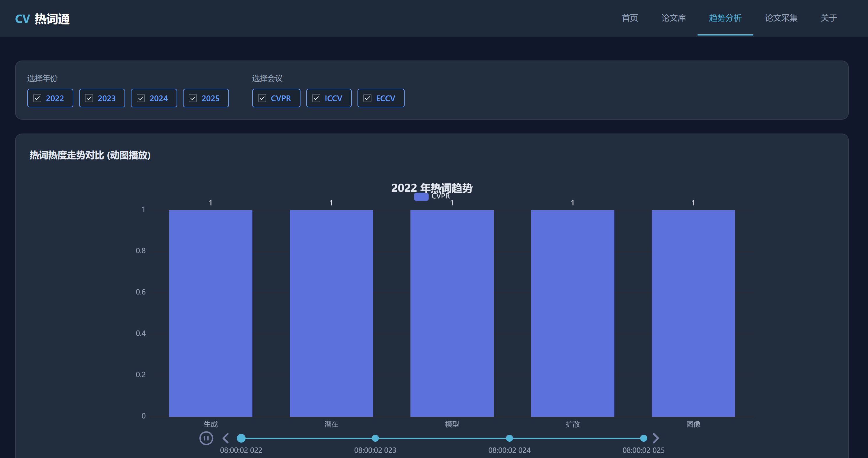Go to the 论文采集 page

click(781, 18)
